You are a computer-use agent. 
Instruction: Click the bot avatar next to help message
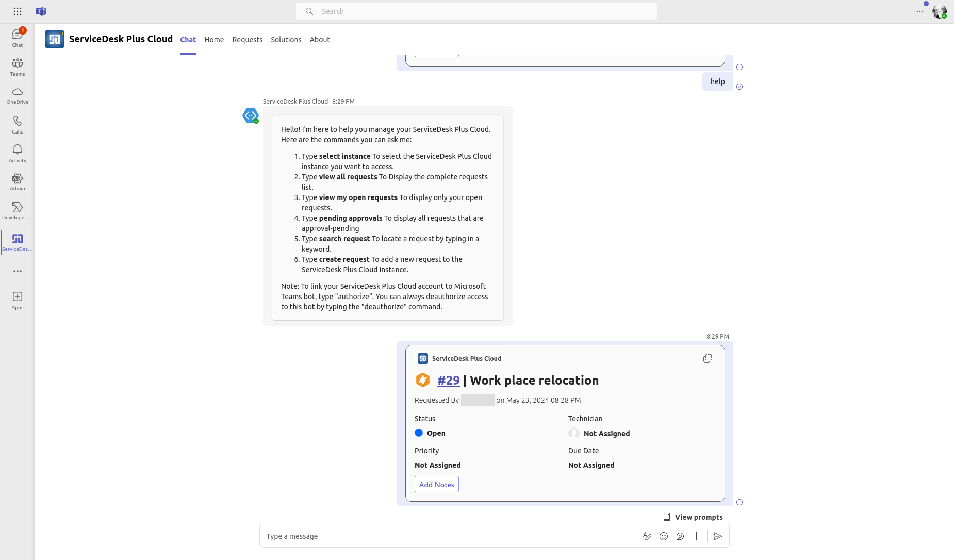[251, 116]
